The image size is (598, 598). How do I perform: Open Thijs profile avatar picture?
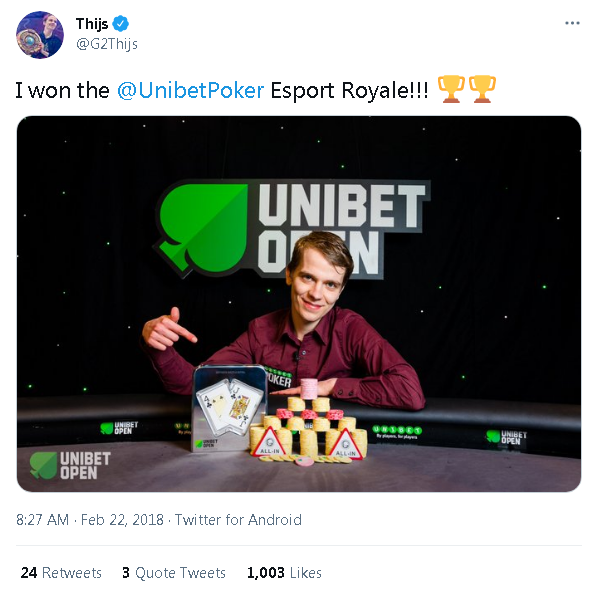click(x=40, y=35)
